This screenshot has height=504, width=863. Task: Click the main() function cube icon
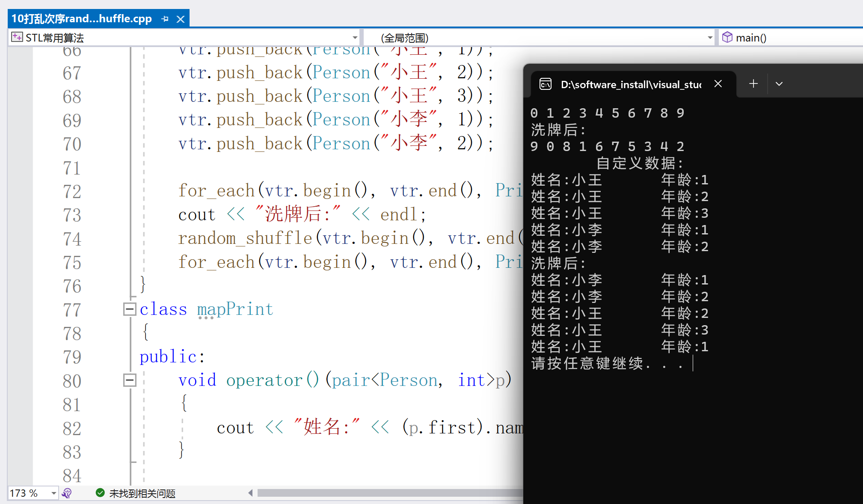(x=727, y=37)
